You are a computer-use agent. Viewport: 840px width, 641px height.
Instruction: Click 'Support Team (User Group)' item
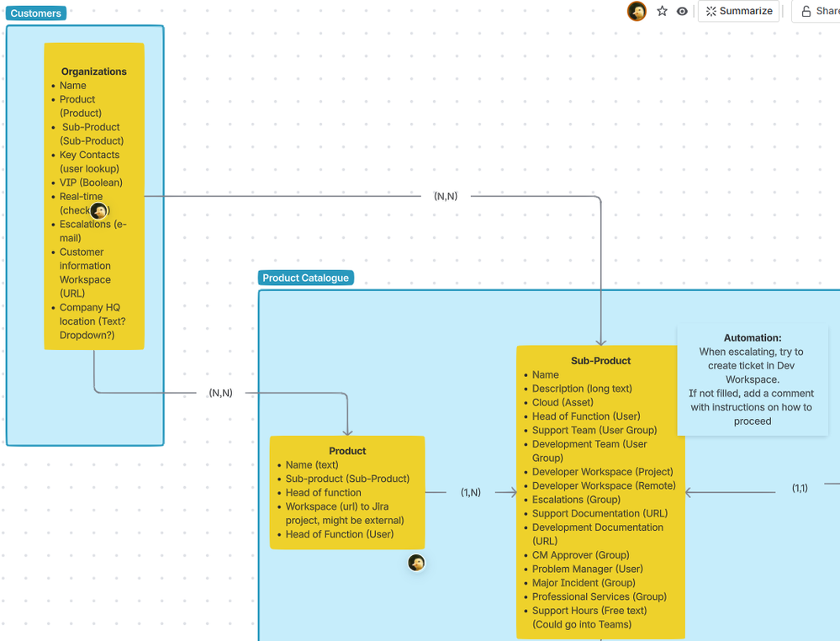point(594,431)
